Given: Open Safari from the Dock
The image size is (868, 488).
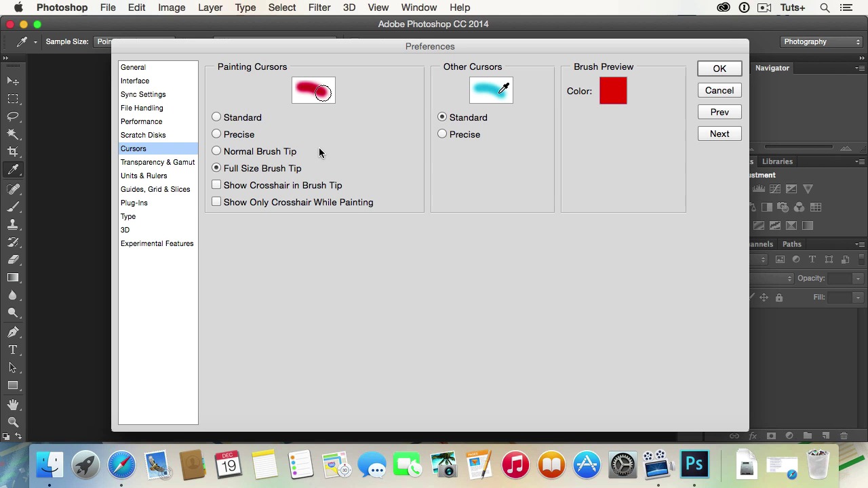Looking at the screenshot, I should pos(121,465).
